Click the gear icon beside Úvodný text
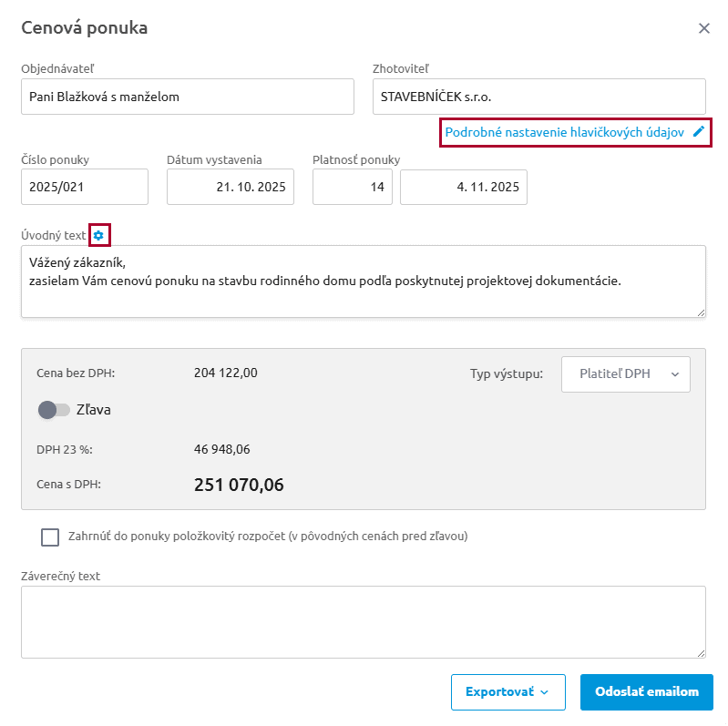The image size is (728, 726). 99,236
